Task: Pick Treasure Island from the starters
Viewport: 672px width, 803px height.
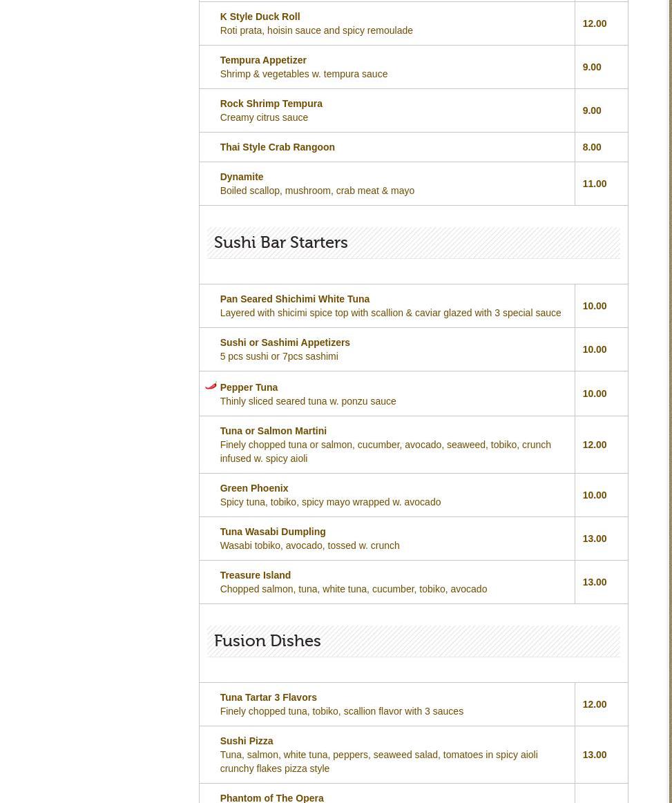Action: coord(255,575)
